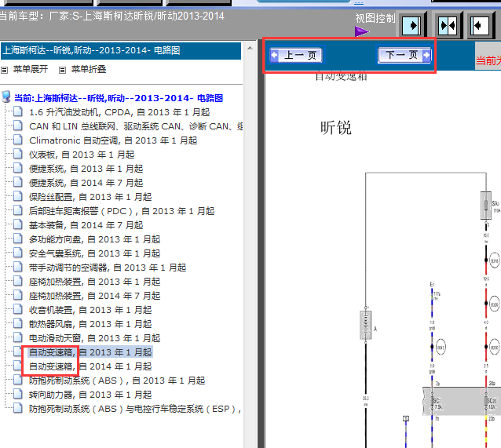Image resolution: width=501 pixels, height=448 pixels.
Task: Open 座椅加热装置, 自 2014 年 7 月起
Action: tap(94, 296)
